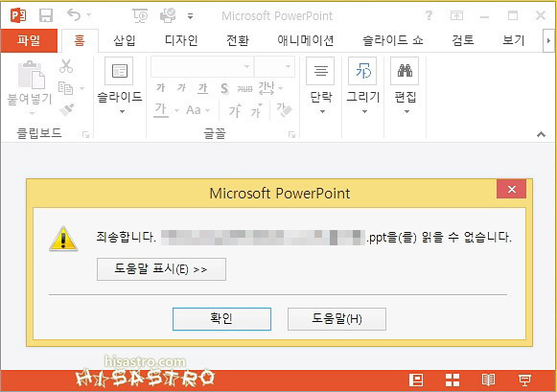Viewport: 557px width, 392px height.
Task: Click the 슬라이드 new slide icon
Action: pos(119,71)
